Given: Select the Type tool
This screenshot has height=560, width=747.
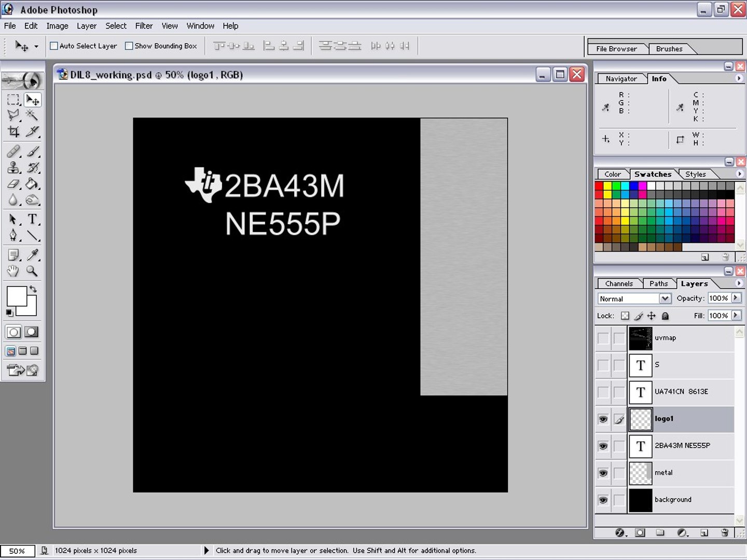Looking at the screenshot, I should (x=32, y=219).
